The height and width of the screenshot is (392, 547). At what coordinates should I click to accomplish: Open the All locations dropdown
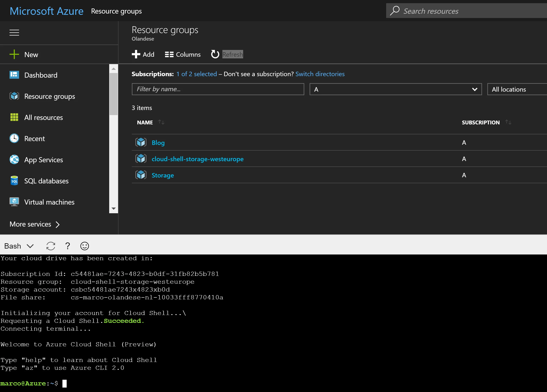[x=517, y=89]
